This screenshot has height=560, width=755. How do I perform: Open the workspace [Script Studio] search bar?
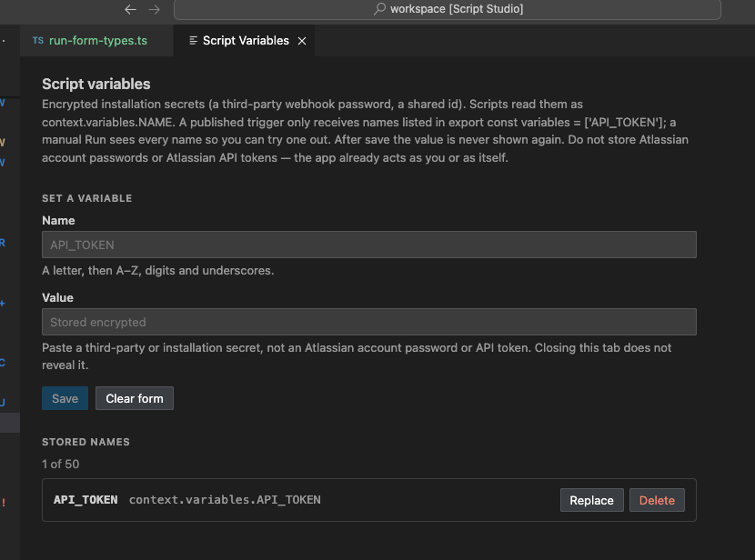tap(448, 9)
